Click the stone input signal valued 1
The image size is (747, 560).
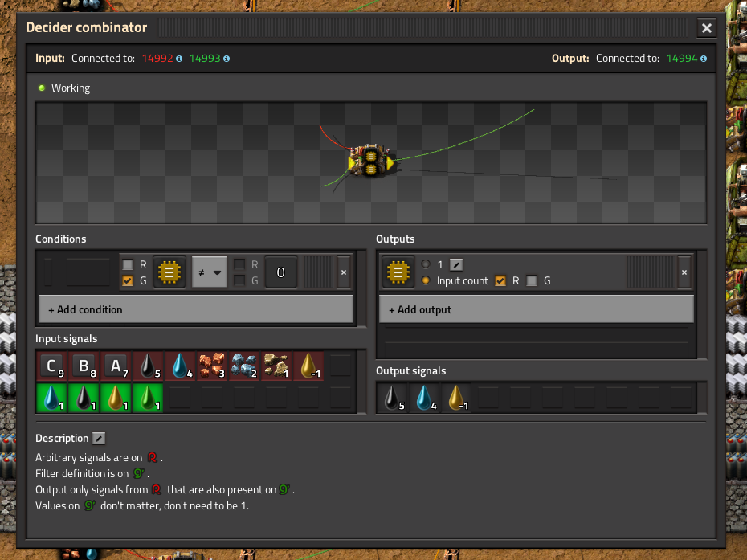pyautogui.click(x=276, y=366)
